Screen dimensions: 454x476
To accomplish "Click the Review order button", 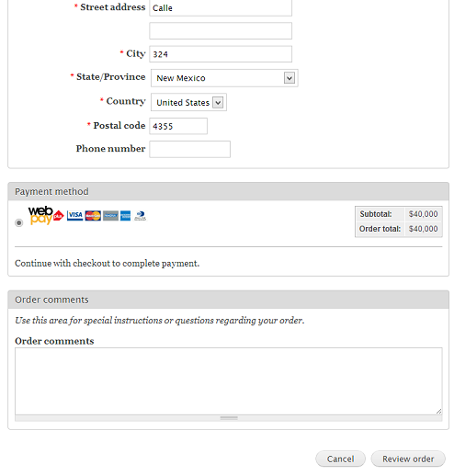I will click(408, 459).
